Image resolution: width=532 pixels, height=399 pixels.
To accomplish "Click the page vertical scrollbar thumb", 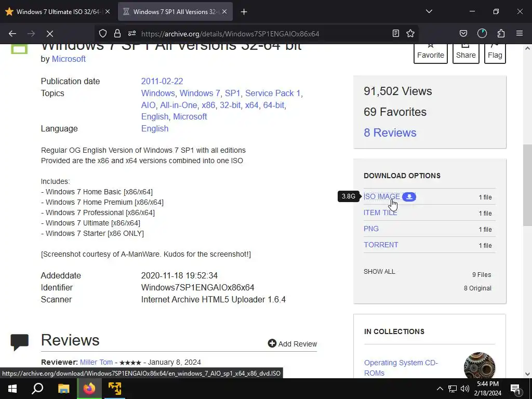I will point(527,185).
